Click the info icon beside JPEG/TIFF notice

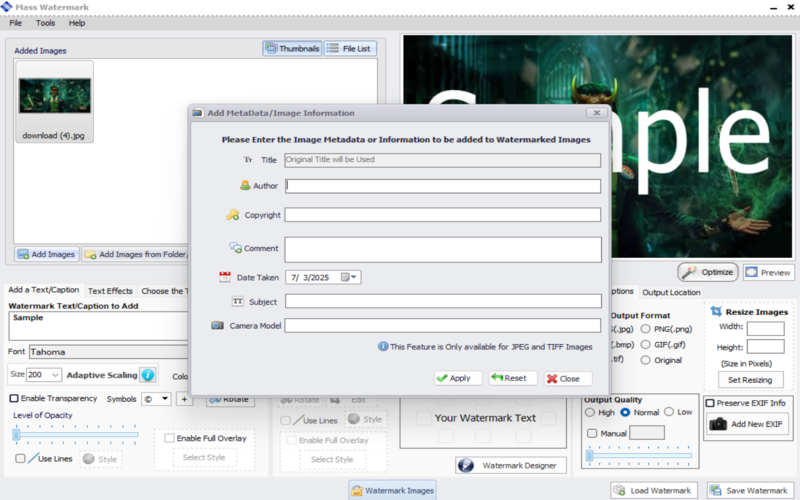tap(383, 346)
